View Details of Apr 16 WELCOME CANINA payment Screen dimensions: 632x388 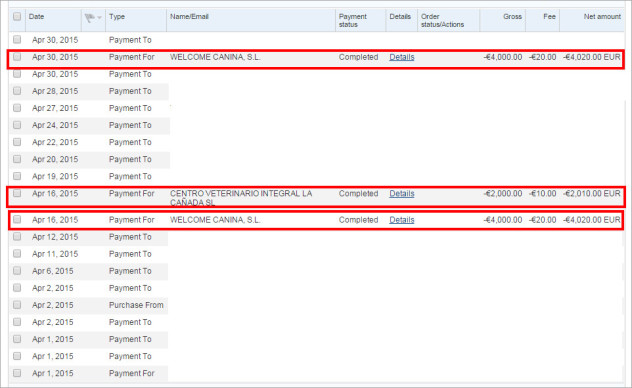401,220
